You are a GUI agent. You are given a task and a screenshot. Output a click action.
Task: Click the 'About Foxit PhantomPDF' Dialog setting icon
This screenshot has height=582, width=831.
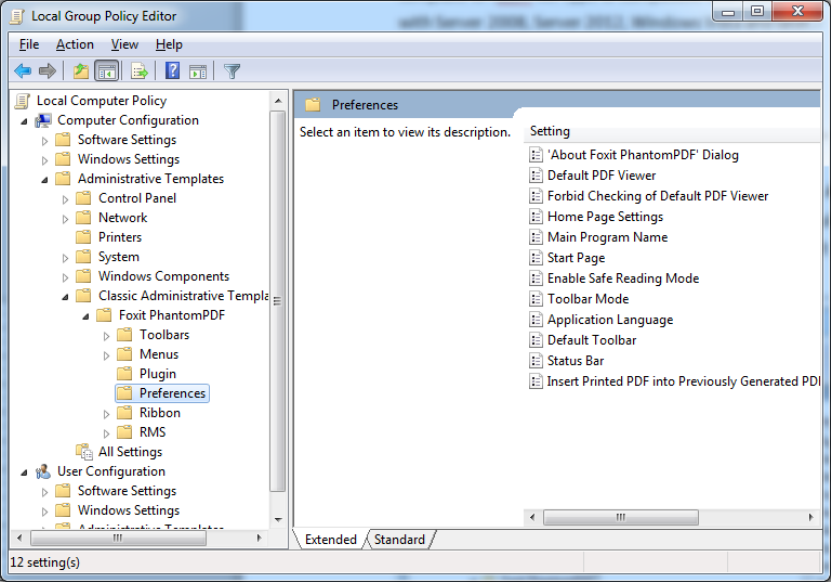pyautogui.click(x=536, y=155)
